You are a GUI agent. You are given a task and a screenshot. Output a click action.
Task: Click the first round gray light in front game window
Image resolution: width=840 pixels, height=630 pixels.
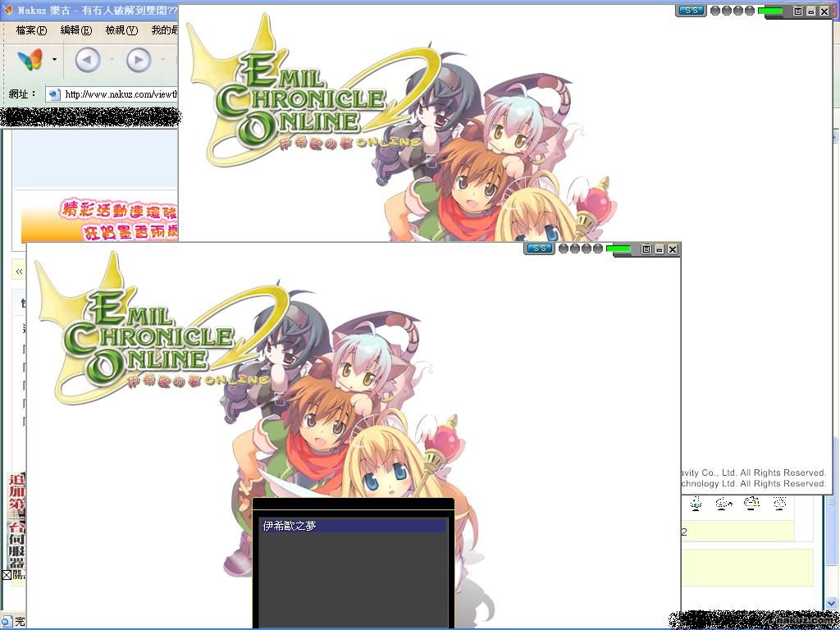[x=563, y=249]
